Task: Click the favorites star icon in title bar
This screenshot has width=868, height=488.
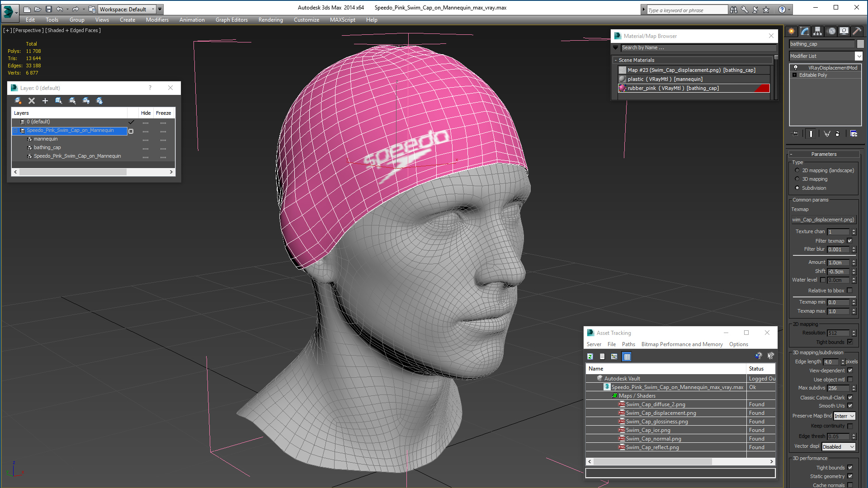Action: tap(766, 9)
